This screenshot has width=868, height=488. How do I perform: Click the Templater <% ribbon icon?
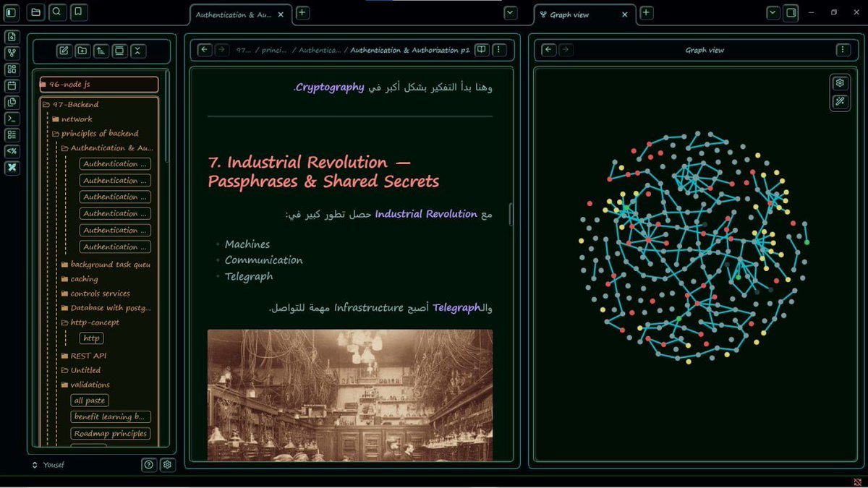coord(12,151)
